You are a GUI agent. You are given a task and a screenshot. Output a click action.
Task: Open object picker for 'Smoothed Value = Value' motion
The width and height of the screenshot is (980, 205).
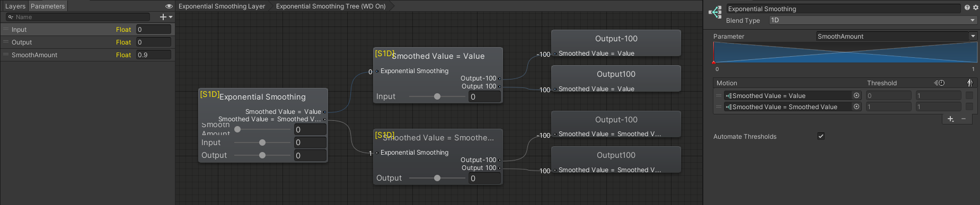(857, 95)
